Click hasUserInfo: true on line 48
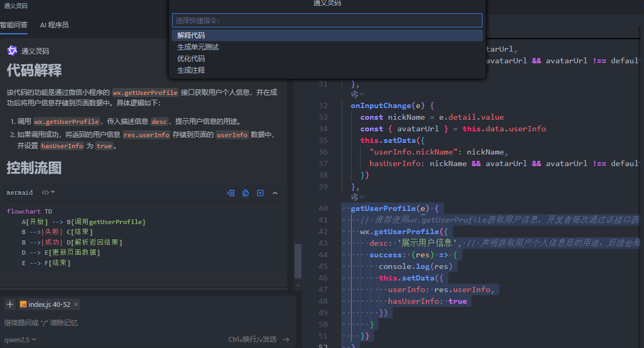 coord(428,301)
